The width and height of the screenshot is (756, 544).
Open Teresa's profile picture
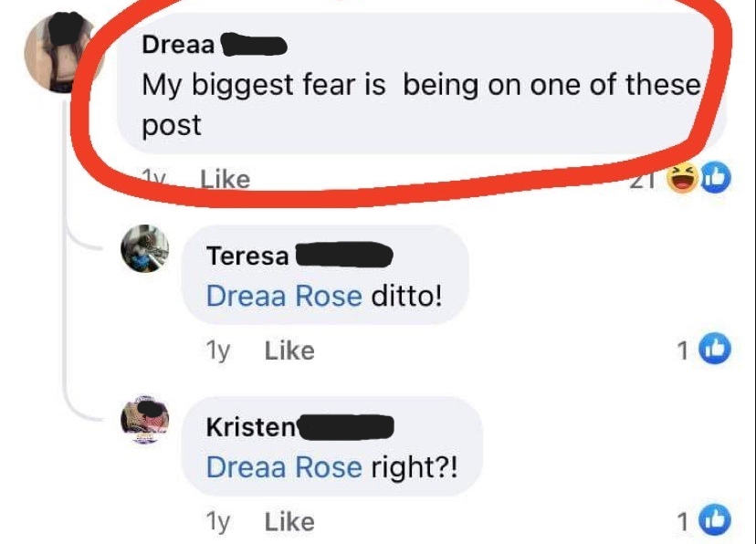point(144,248)
